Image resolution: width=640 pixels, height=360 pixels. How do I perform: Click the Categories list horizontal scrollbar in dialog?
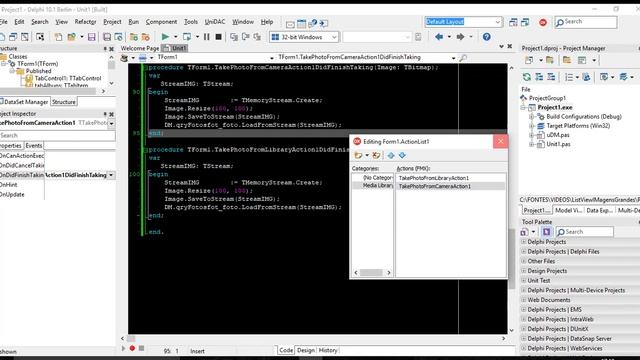(x=372, y=273)
